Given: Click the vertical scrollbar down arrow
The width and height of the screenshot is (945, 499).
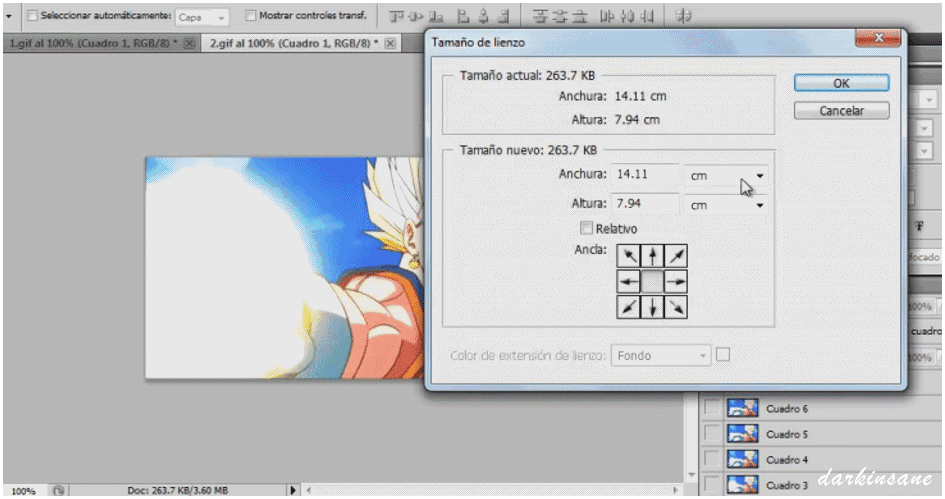Looking at the screenshot, I should click(691, 475).
